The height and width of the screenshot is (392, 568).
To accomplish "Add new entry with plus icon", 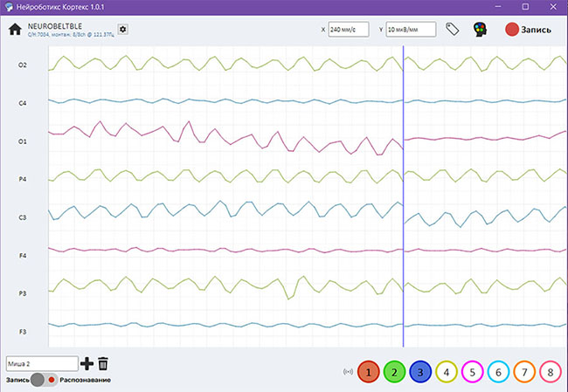I will point(87,363).
